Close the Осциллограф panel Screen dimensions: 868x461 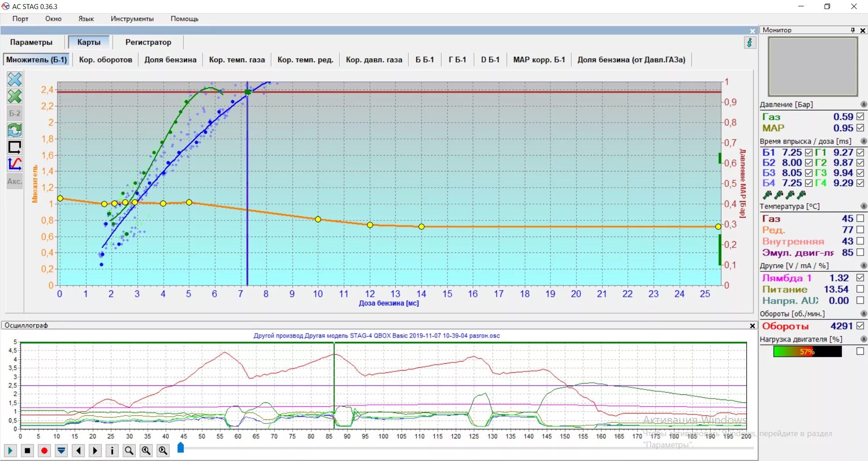coord(753,326)
